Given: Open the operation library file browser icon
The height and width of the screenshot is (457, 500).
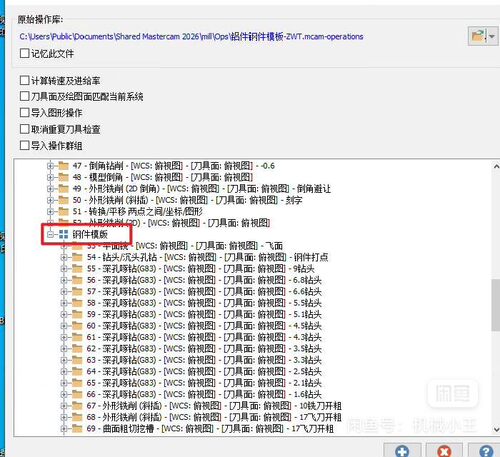Looking at the screenshot, I should 478,36.
